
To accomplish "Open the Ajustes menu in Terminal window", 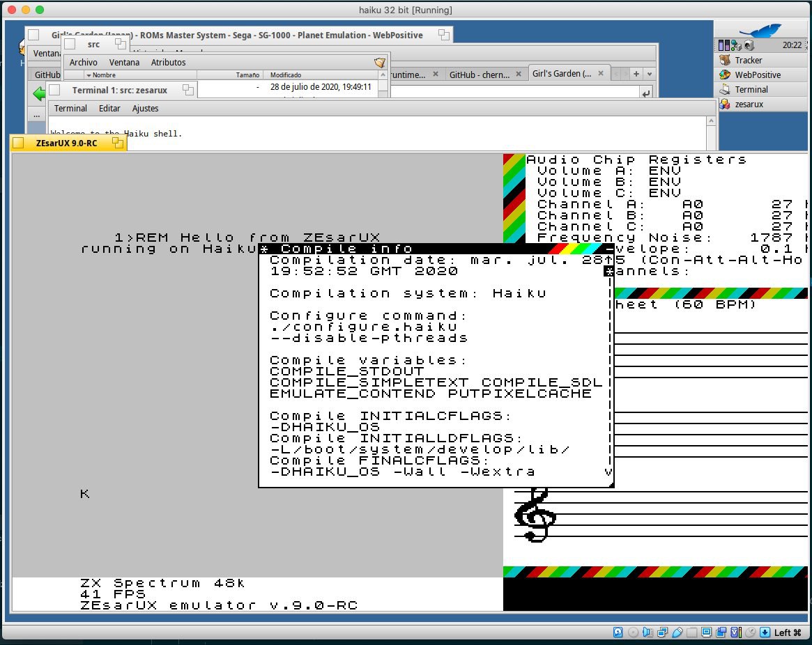I will [145, 108].
